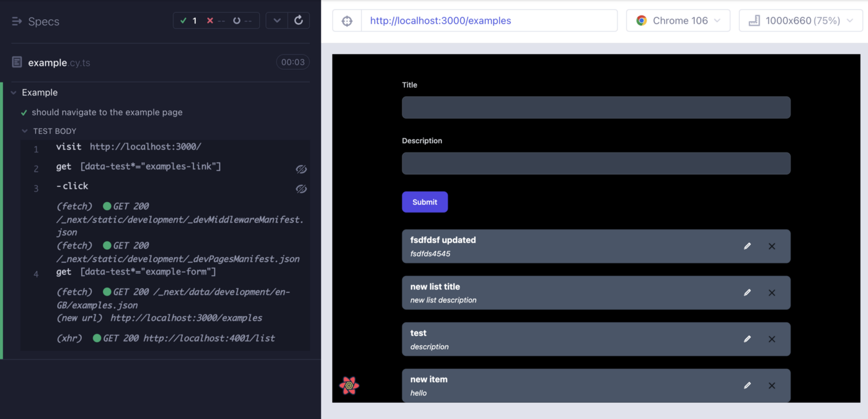Click the Specs list icon
868x419 pixels.
coord(17,21)
